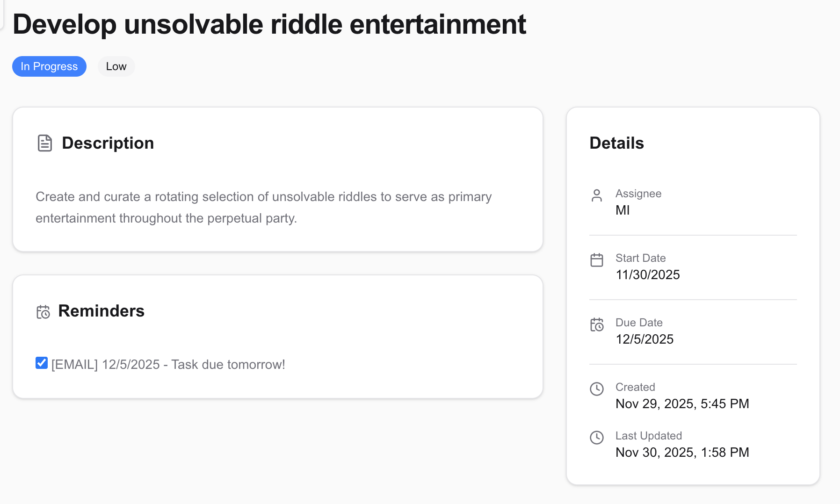
Task: Click the task title heading
Action: tap(269, 24)
